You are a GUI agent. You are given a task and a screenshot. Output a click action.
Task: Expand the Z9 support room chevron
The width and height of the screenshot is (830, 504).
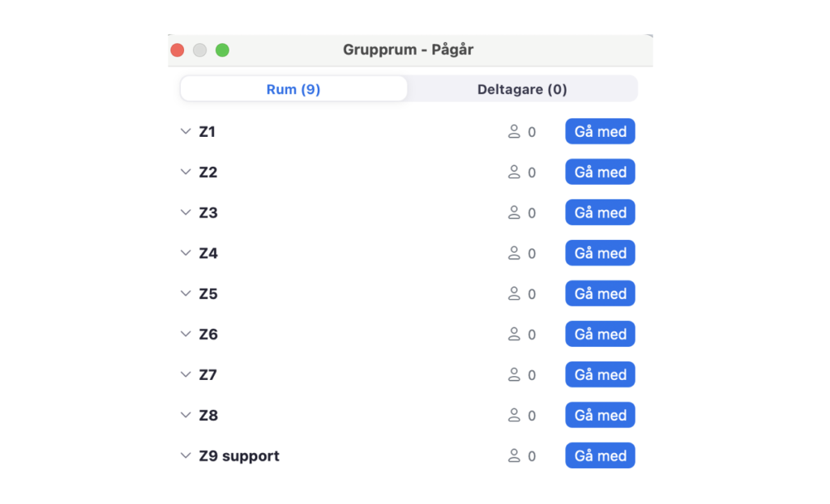click(x=186, y=455)
